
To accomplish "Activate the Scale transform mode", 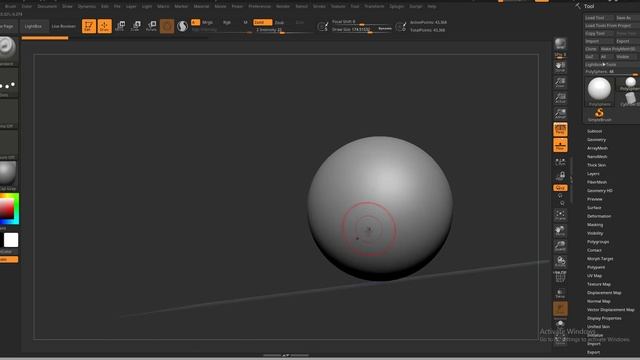I will point(136,26).
